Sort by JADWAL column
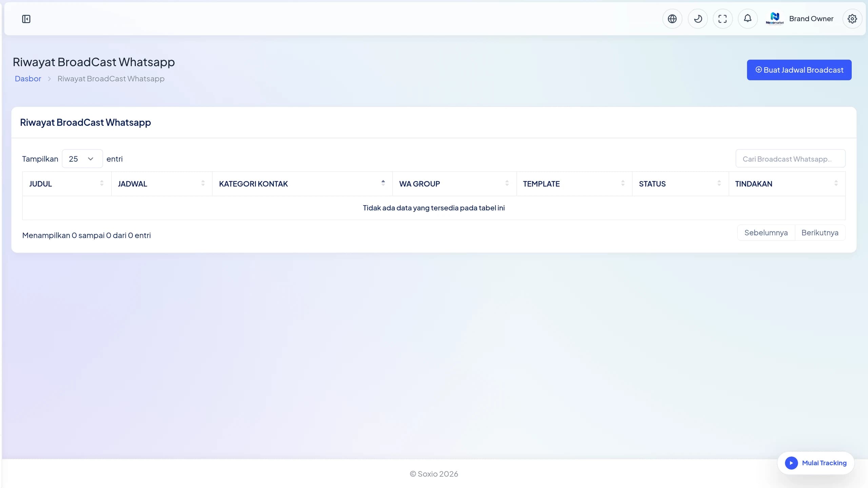The image size is (868, 488). [162, 184]
